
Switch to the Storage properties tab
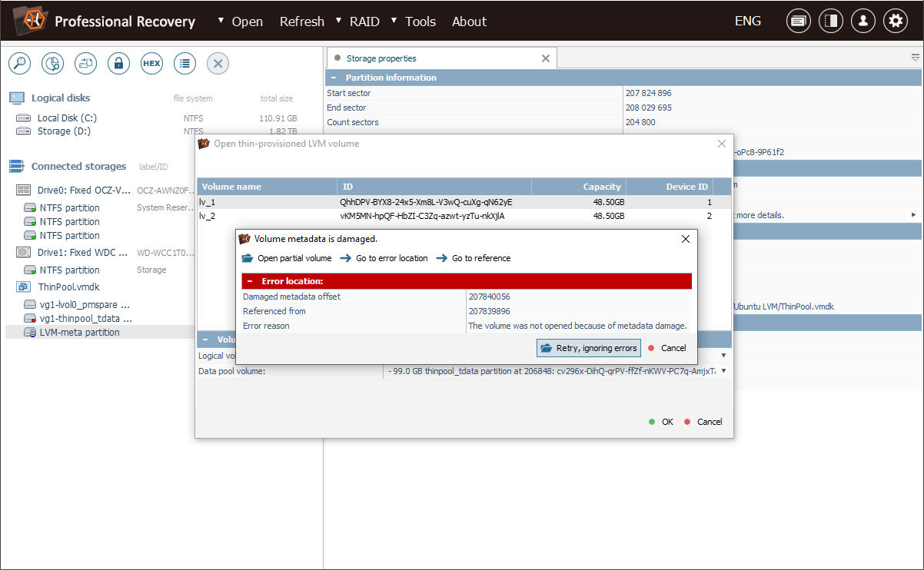pos(442,58)
